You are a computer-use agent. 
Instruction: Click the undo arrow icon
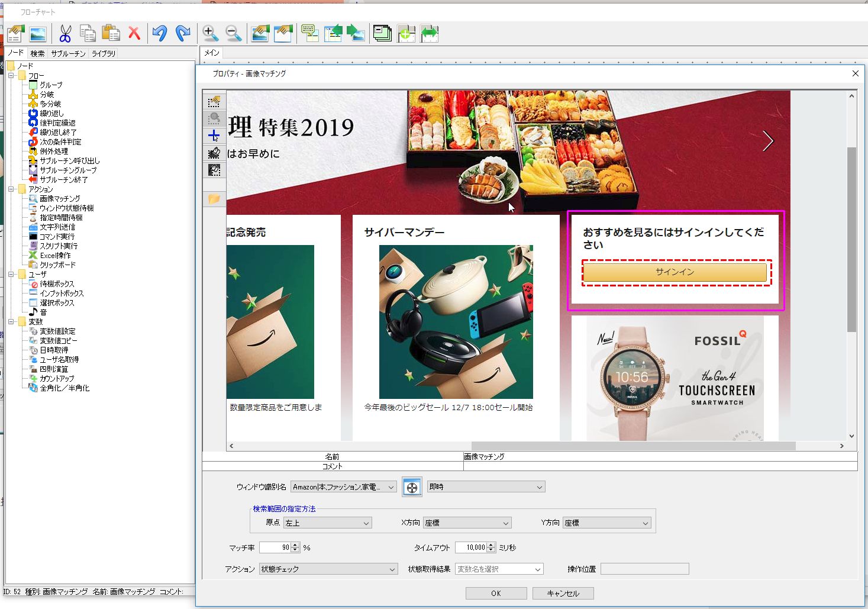click(159, 34)
